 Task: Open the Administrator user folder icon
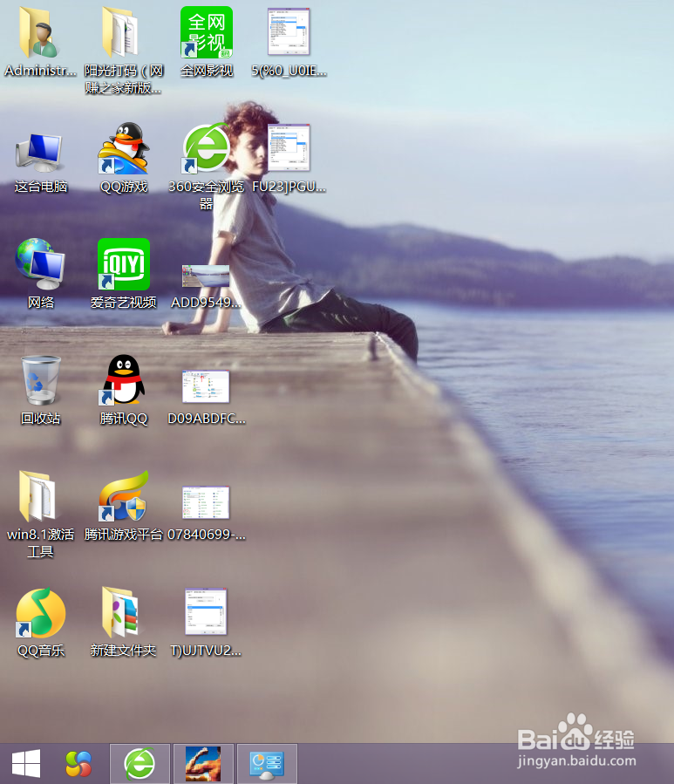coord(40,32)
